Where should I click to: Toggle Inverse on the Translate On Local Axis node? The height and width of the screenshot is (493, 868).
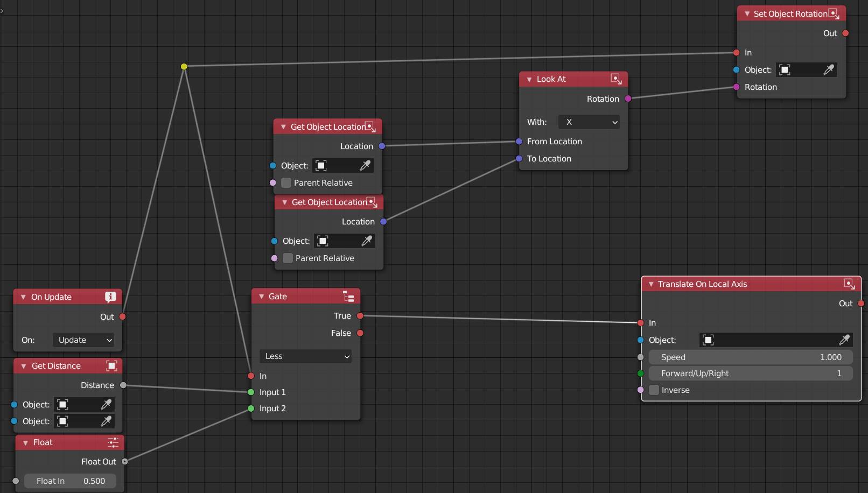654,390
